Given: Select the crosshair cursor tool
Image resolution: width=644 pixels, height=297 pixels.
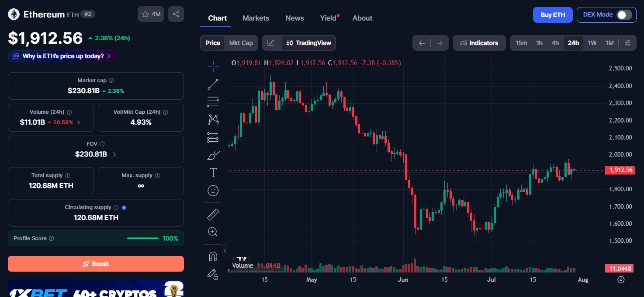Looking at the screenshot, I should (213, 67).
